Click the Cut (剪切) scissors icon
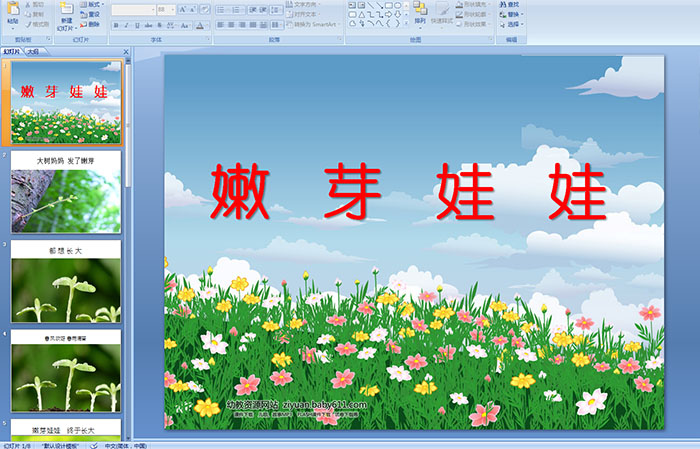This screenshot has width=700, height=449. click(28, 4)
